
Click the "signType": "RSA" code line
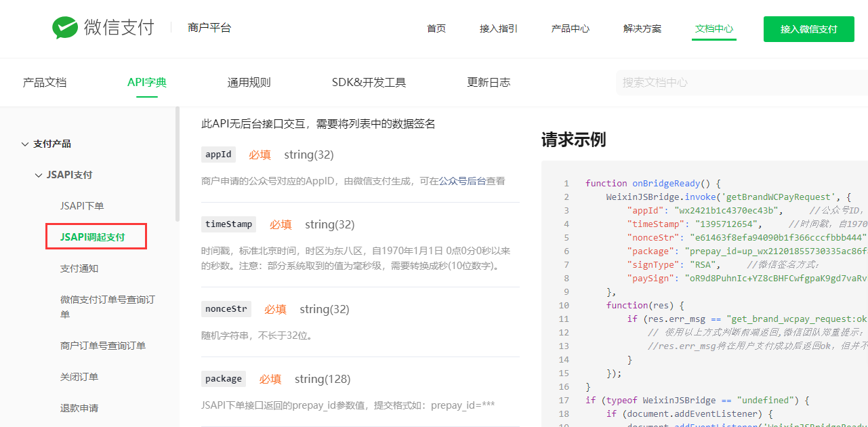[x=723, y=264]
